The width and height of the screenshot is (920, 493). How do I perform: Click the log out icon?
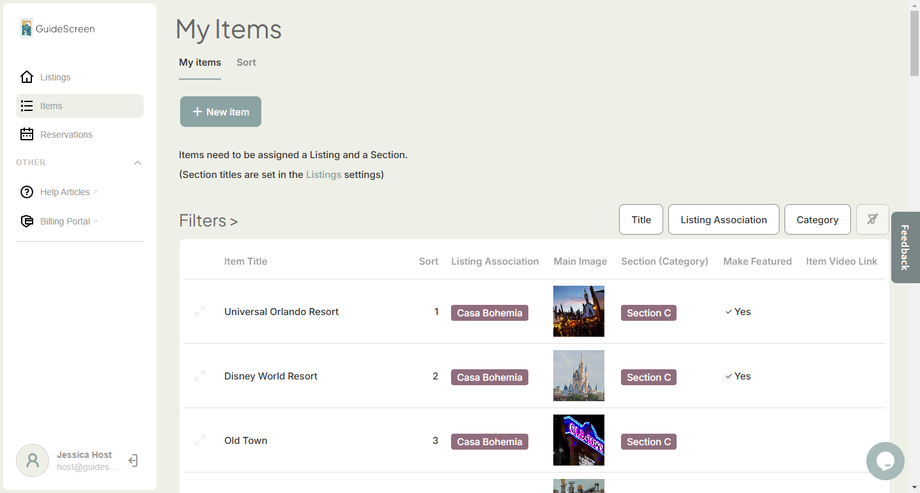(133, 461)
